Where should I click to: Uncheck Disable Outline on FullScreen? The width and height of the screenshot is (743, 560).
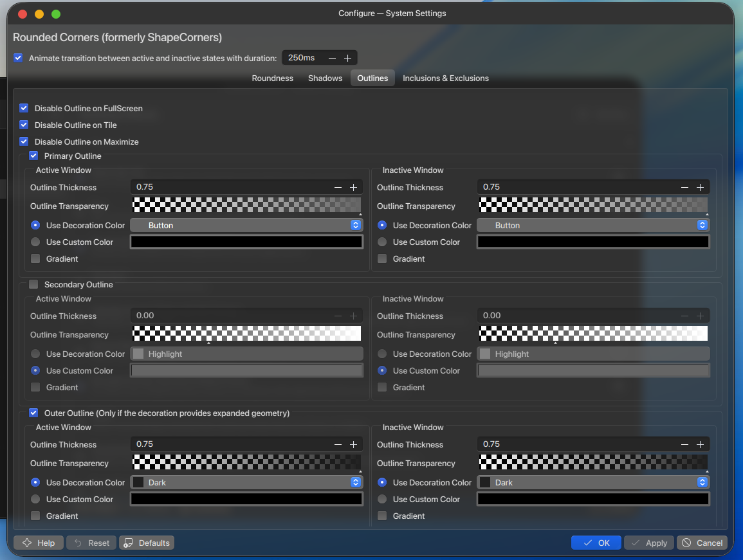tap(24, 109)
